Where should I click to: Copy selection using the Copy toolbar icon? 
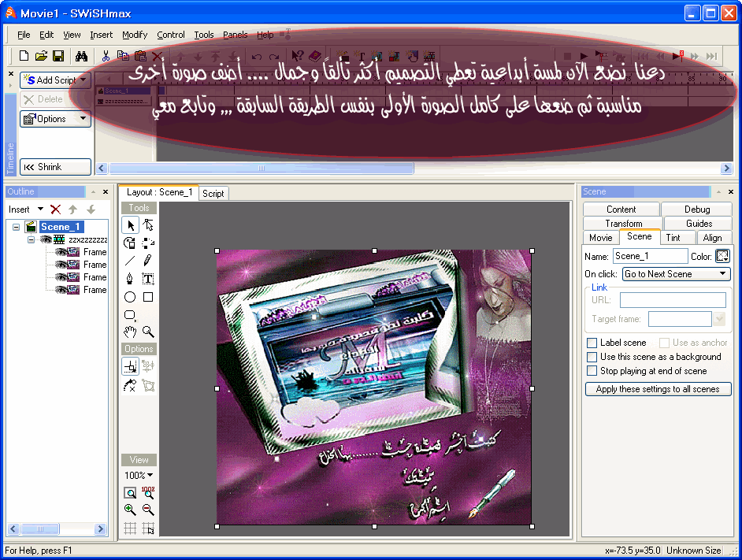[123, 56]
